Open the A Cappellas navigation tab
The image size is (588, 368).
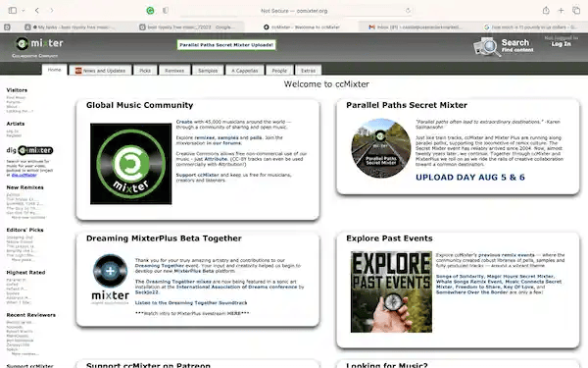(244, 71)
